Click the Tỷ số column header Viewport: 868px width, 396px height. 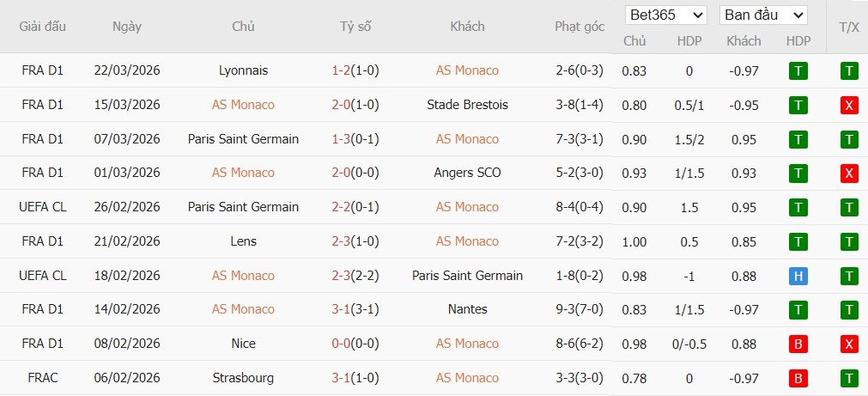pos(355,27)
